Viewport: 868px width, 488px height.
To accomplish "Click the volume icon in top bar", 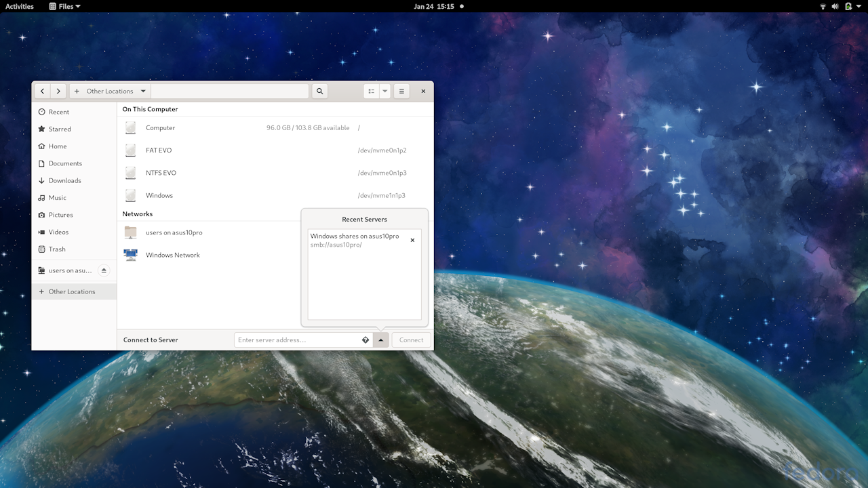I will [835, 6].
